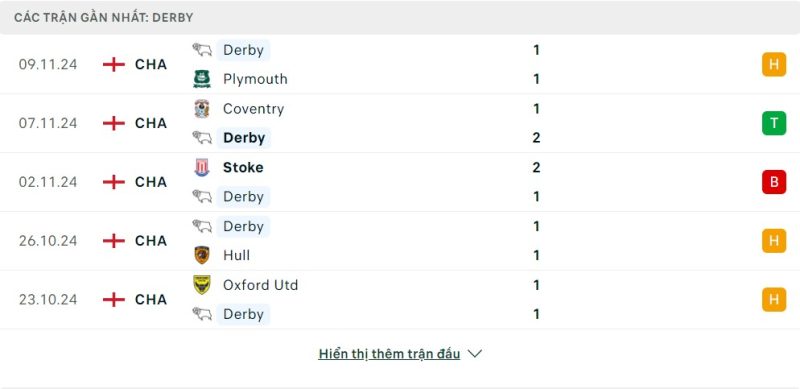Open the 'Hiển thị thêm trận đấu' link
This screenshot has height=389, width=800.
[389, 354]
